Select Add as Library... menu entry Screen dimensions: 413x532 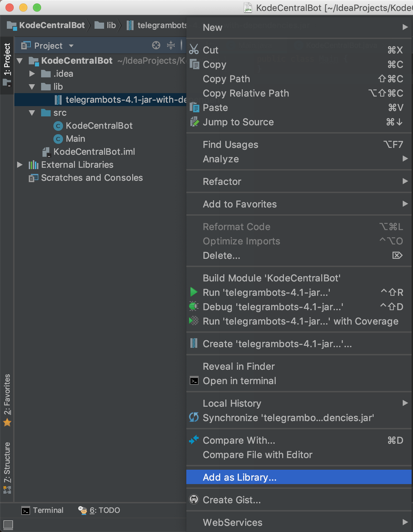coord(299,477)
